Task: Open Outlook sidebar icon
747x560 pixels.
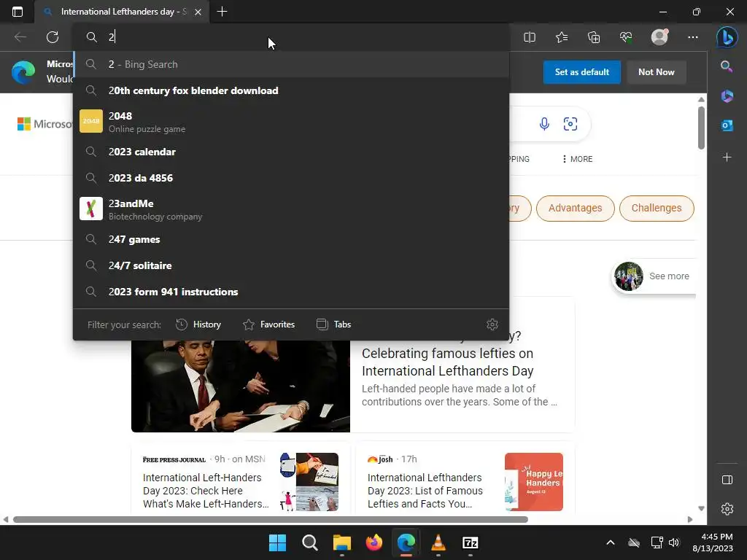Action: pyautogui.click(x=727, y=125)
